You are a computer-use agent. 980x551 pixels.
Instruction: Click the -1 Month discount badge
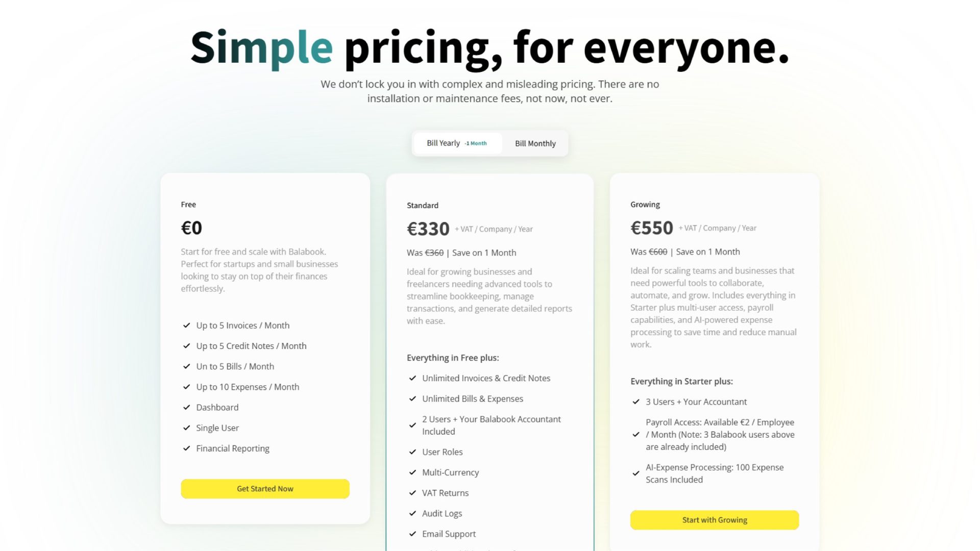476,144
